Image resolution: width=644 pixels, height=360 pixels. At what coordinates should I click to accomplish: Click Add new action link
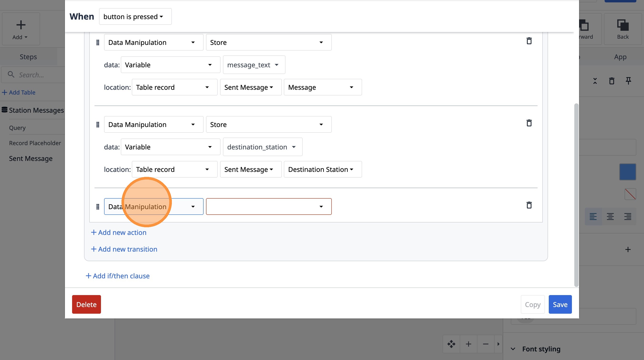(x=119, y=233)
